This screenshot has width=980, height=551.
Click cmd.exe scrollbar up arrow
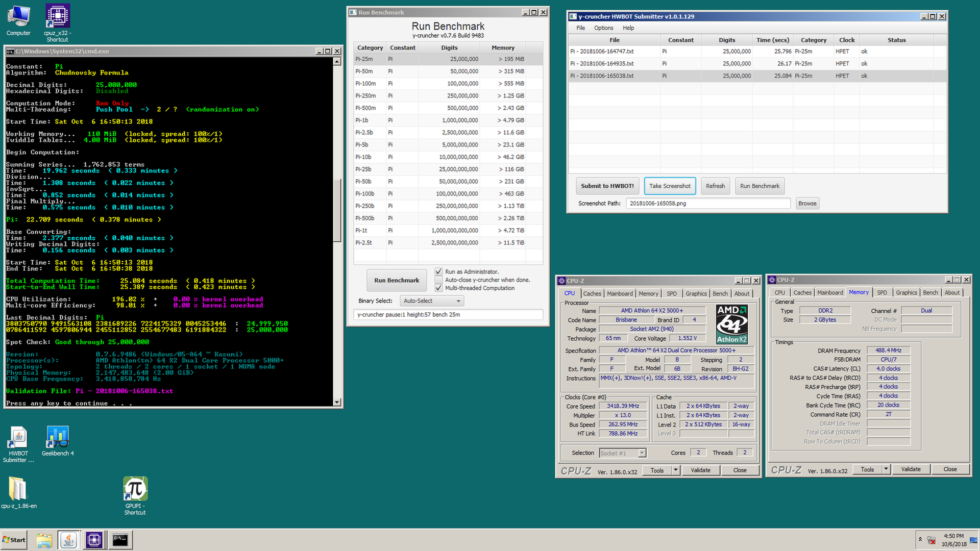[x=337, y=61]
